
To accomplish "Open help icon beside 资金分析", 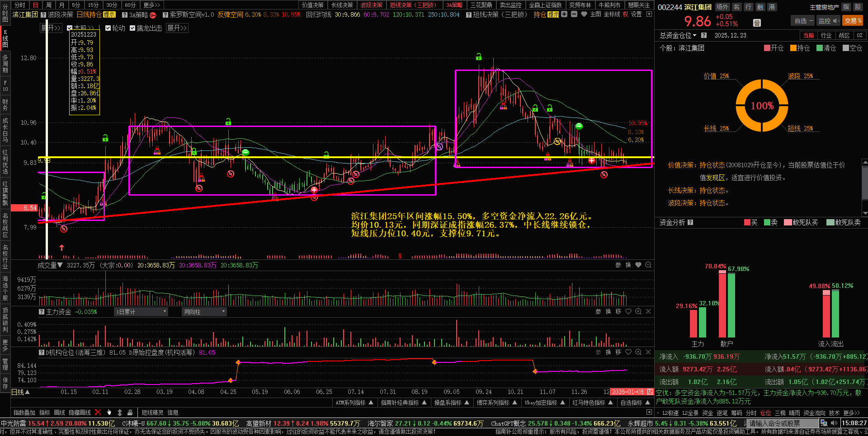I will (x=690, y=222).
